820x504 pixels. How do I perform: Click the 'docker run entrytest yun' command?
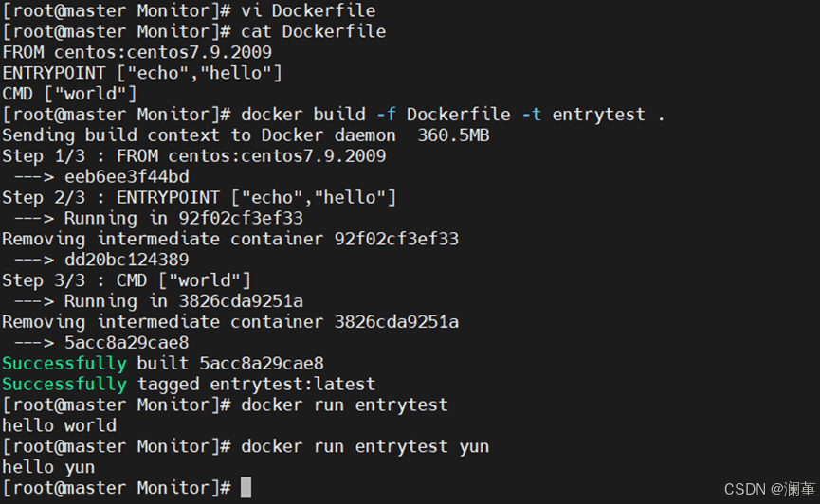coord(365,446)
